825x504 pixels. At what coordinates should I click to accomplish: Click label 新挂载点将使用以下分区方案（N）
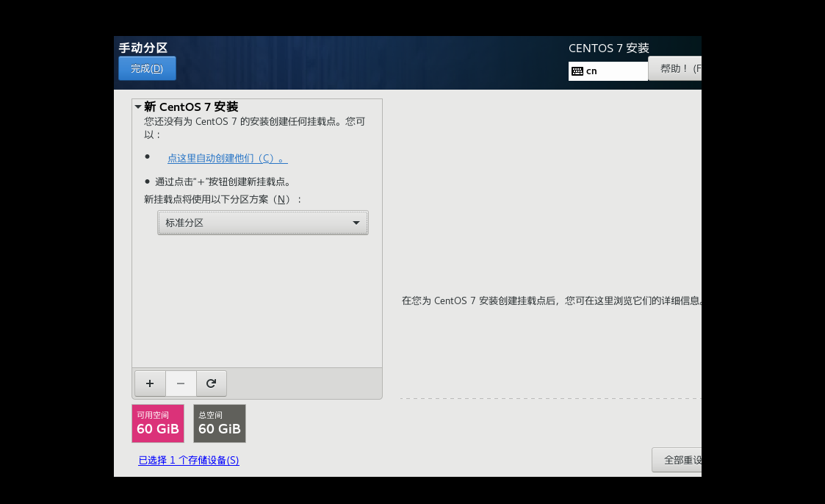tap(223, 199)
